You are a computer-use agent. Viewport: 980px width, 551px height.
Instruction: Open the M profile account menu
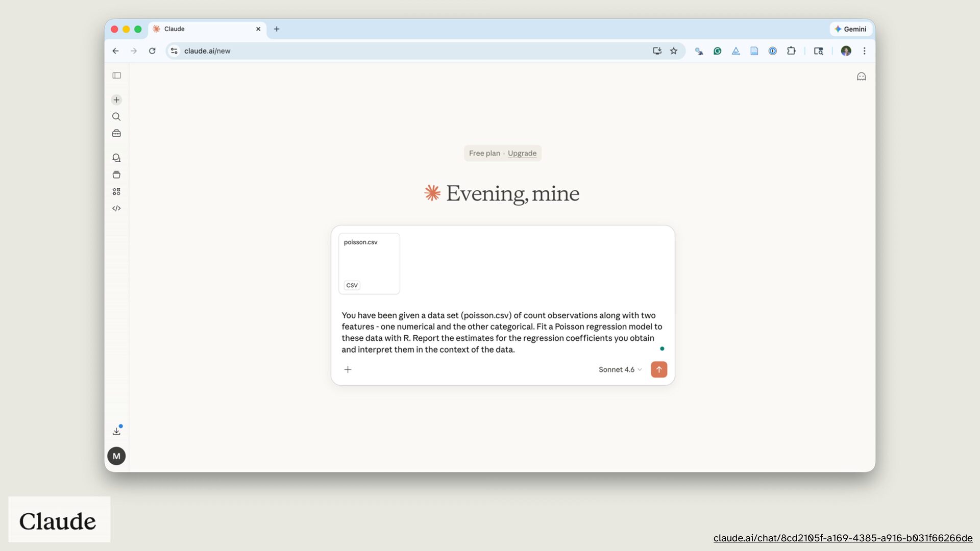point(116,456)
